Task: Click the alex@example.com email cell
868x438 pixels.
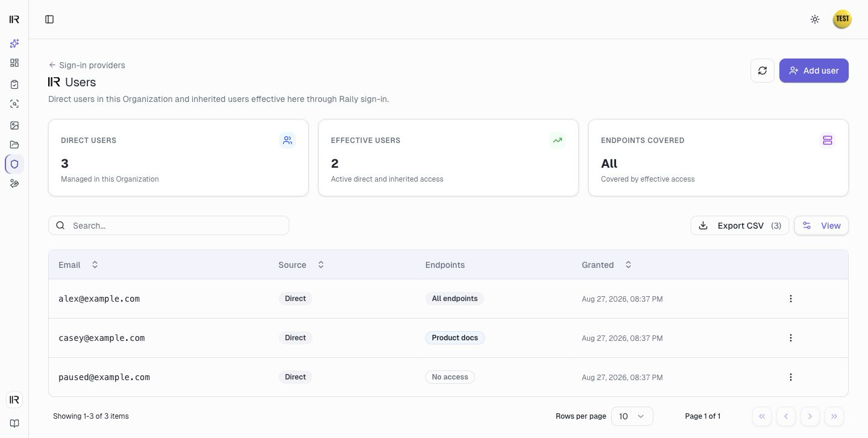Action: (x=99, y=299)
